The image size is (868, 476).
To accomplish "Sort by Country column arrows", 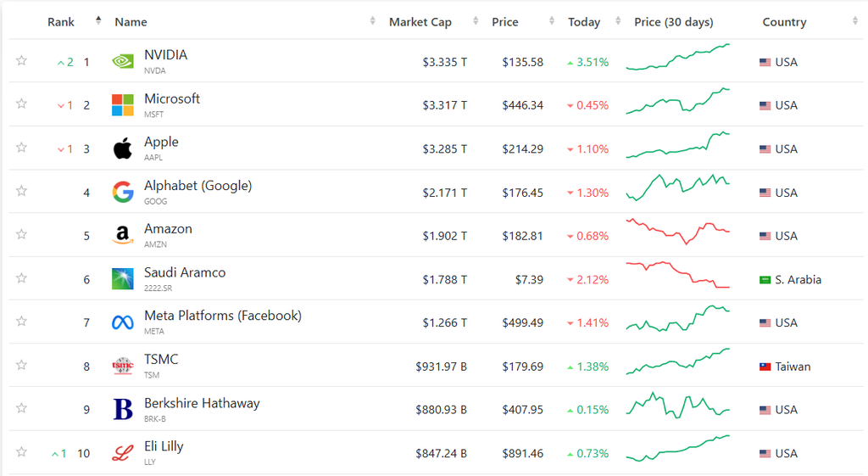I will (x=855, y=21).
